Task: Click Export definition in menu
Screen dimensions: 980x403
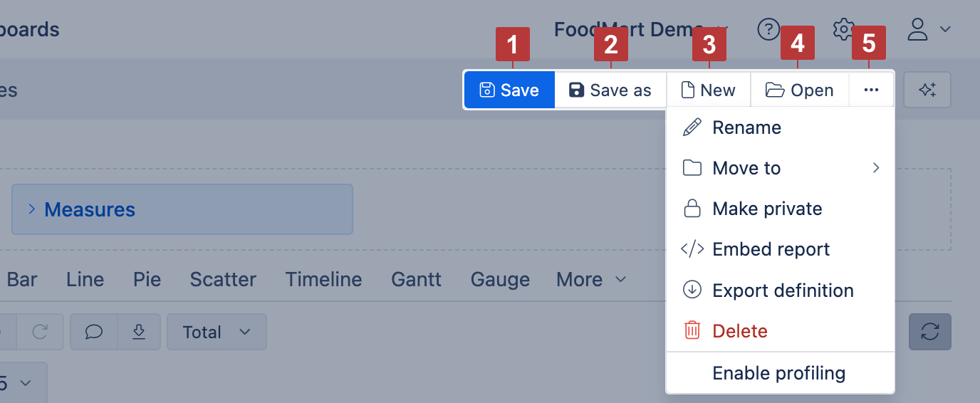Action: tap(783, 291)
